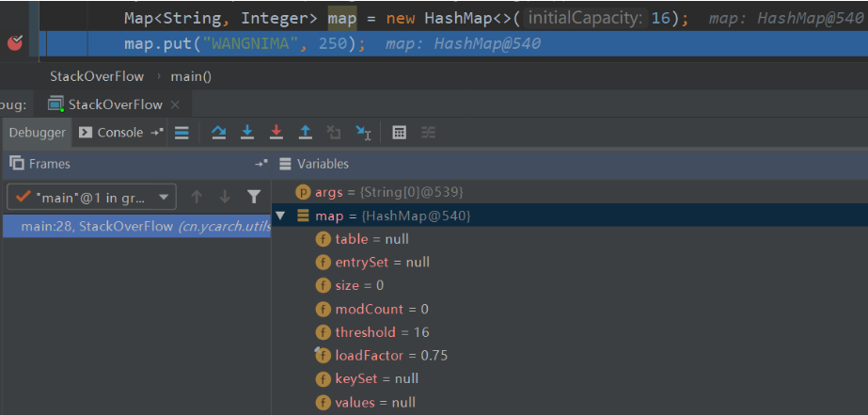The height and width of the screenshot is (416, 868).
Task: Select the keySet = null field
Action: (570, 378)
